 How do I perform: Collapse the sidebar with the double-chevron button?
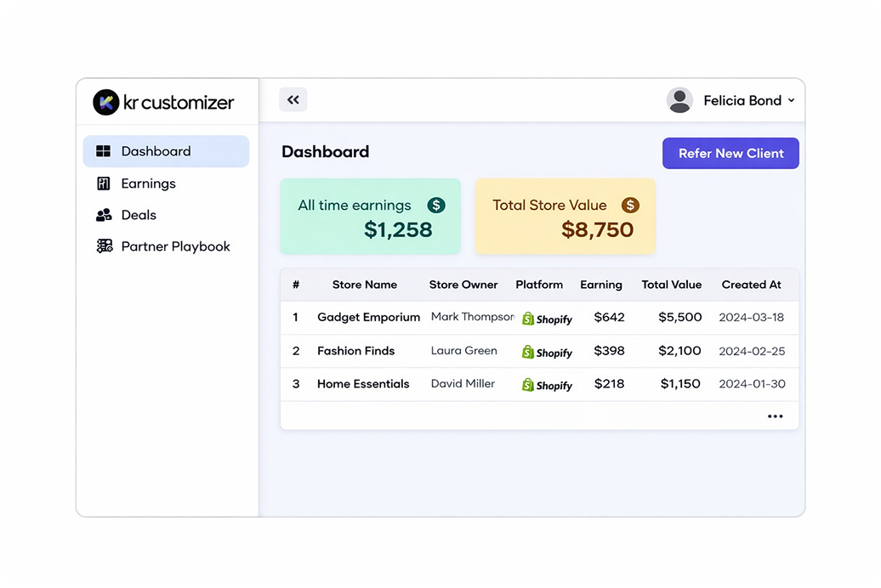pos(293,99)
